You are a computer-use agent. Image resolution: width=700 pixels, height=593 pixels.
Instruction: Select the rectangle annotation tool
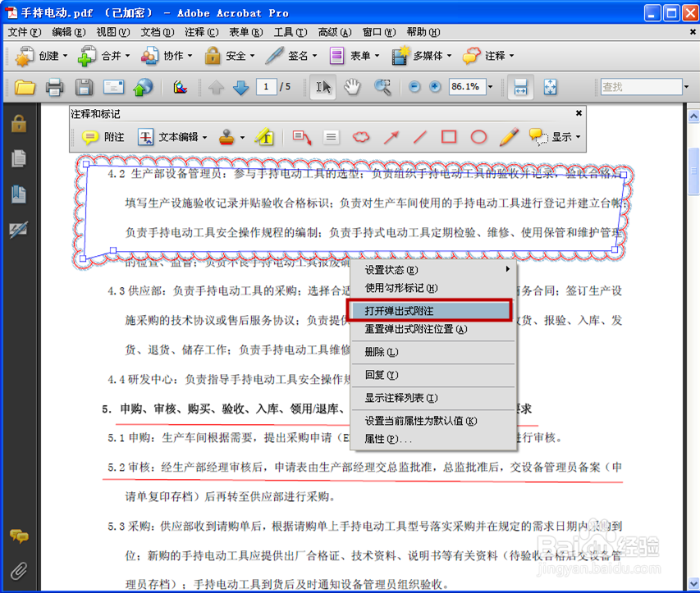click(448, 137)
